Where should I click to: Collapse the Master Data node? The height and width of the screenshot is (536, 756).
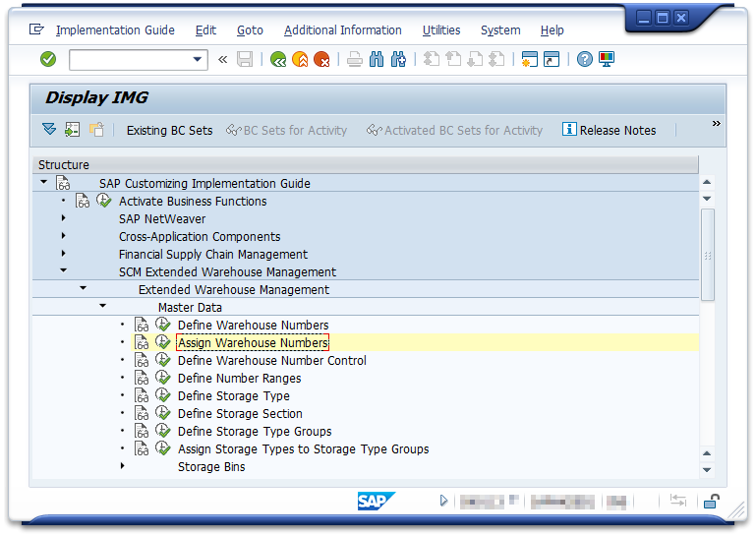[x=102, y=306]
